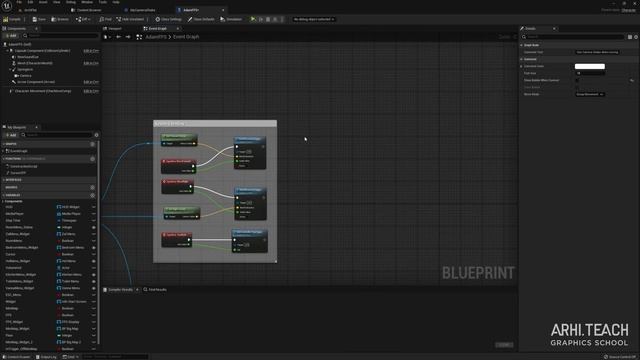Click the Compile toolbar button
The image size is (640, 360).
(12, 19)
